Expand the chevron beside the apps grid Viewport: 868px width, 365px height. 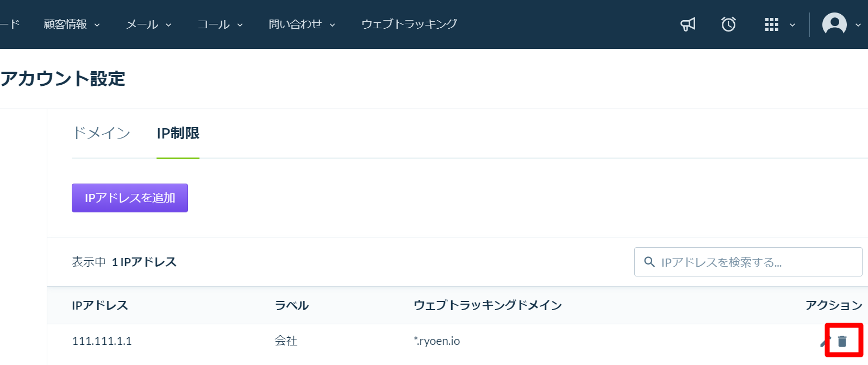point(792,25)
